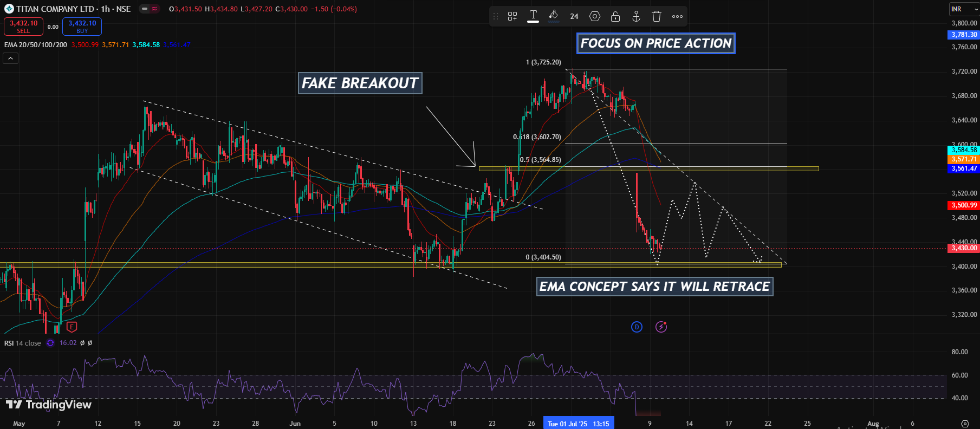
Task: Click the open price O3,431.50 value
Action: click(x=186, y=9)
